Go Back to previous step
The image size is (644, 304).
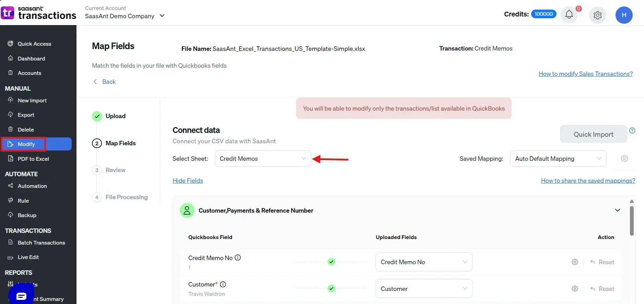coord(105,82)
